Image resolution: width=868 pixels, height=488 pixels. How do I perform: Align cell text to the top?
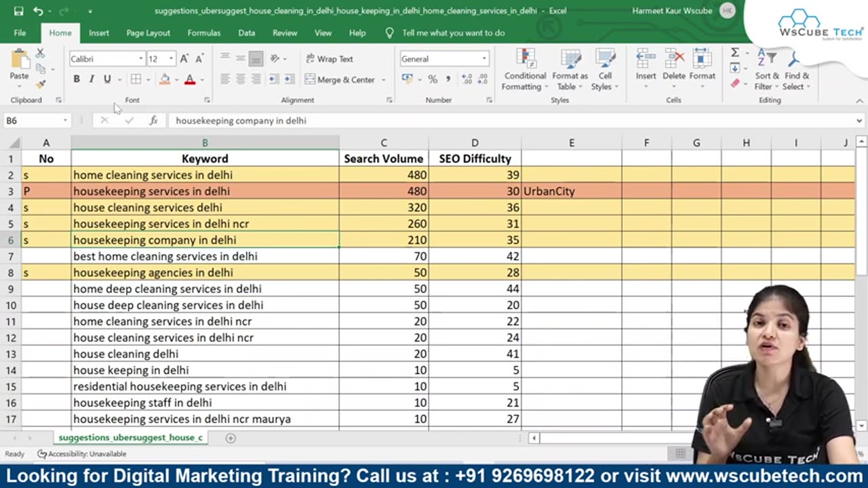coord(225,59)
